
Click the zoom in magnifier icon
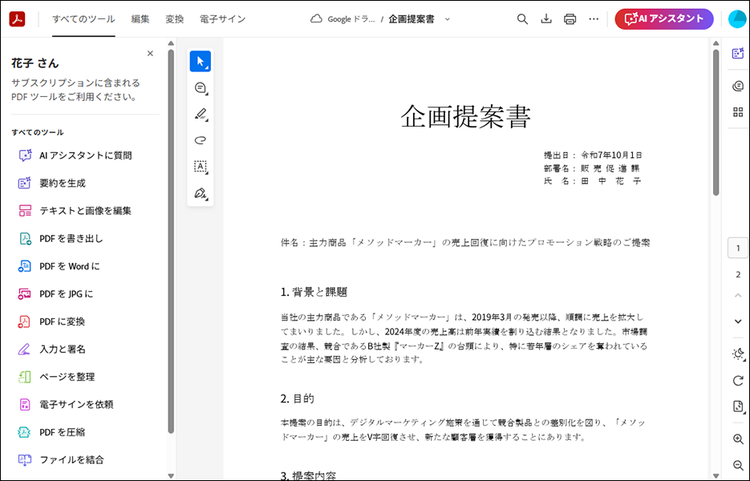tap(738, 440)
